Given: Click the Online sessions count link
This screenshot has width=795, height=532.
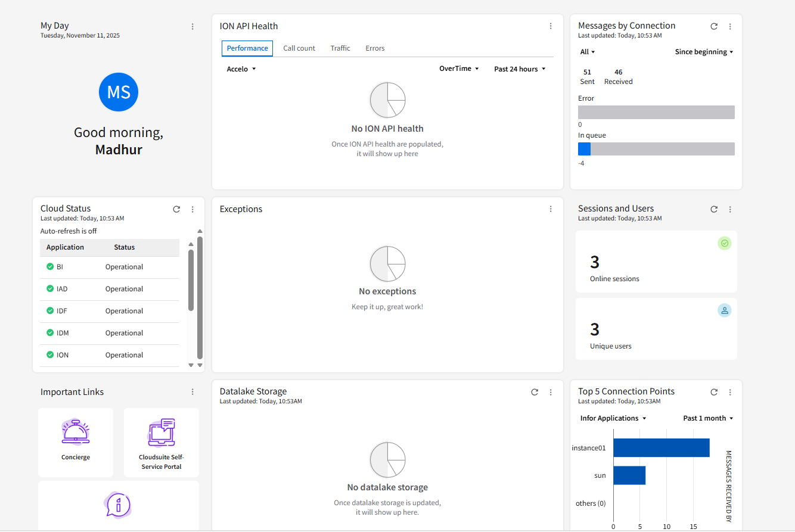Looking at the screenshot, I should point(614,278).
